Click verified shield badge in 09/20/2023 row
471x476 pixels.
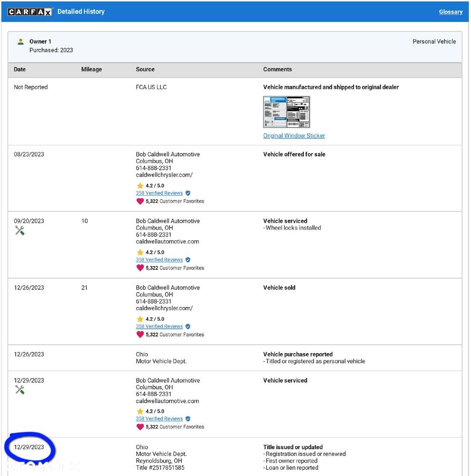point(188,260)
